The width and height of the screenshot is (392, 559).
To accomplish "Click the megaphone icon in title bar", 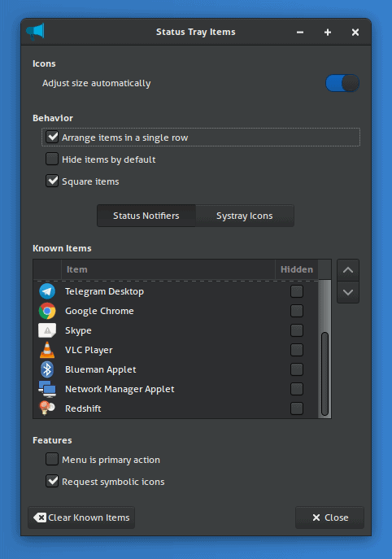I will [x=35, y=32].
